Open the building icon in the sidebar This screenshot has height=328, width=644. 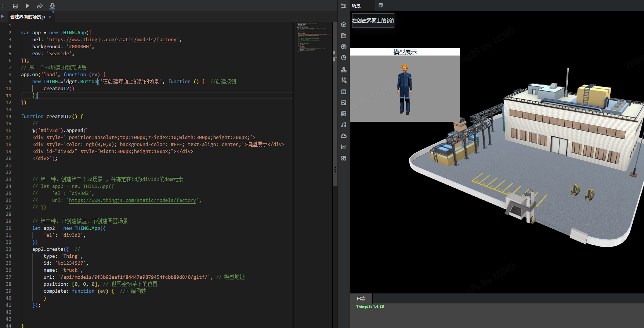click(x=344, y=36)
